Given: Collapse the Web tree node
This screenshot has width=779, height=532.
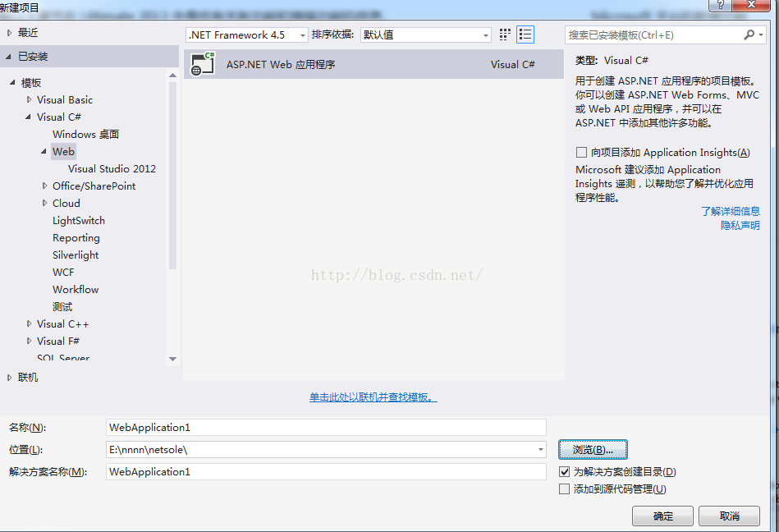Looking at the screenshot, I should 44,152.
